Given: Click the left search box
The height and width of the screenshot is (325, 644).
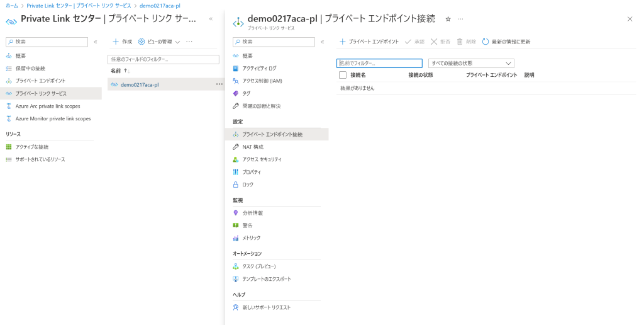Looking at the screenshot, I should tap(47, 42).
